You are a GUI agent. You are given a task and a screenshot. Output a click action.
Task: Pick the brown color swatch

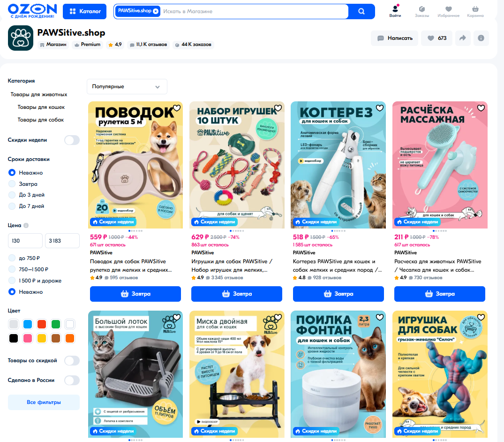tap(56, 338)
